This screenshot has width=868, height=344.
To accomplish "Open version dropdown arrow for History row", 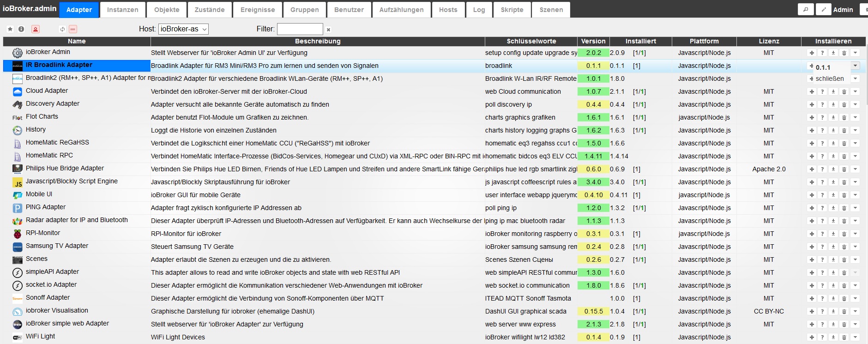I will coord(855,131).
